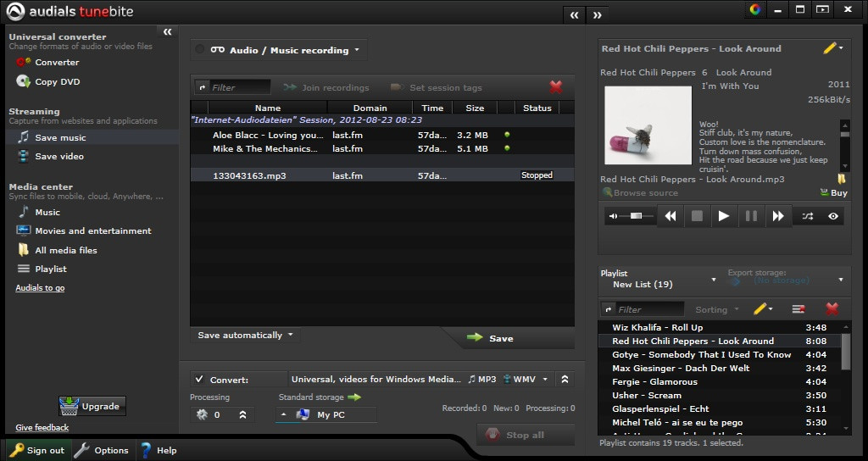Sort recordings by Domain column

[x=370, y=108]
